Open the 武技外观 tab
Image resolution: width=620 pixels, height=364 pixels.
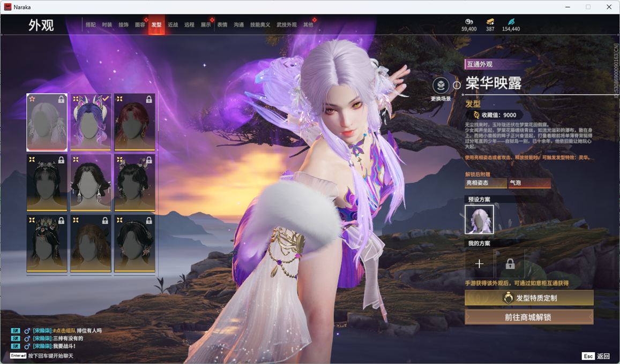pos(287,25)
